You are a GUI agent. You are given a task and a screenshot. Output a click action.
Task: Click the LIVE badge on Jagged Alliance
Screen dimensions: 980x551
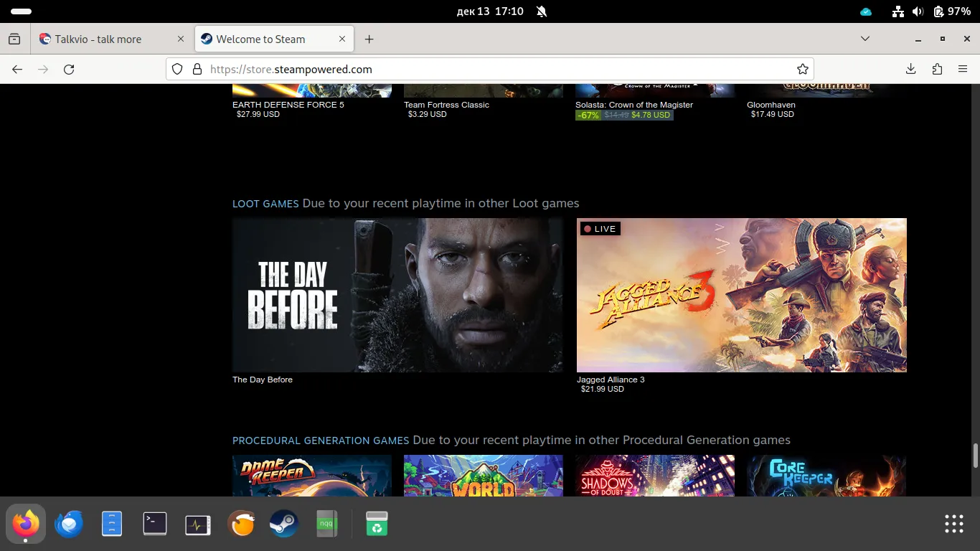(x=600, y=229)
